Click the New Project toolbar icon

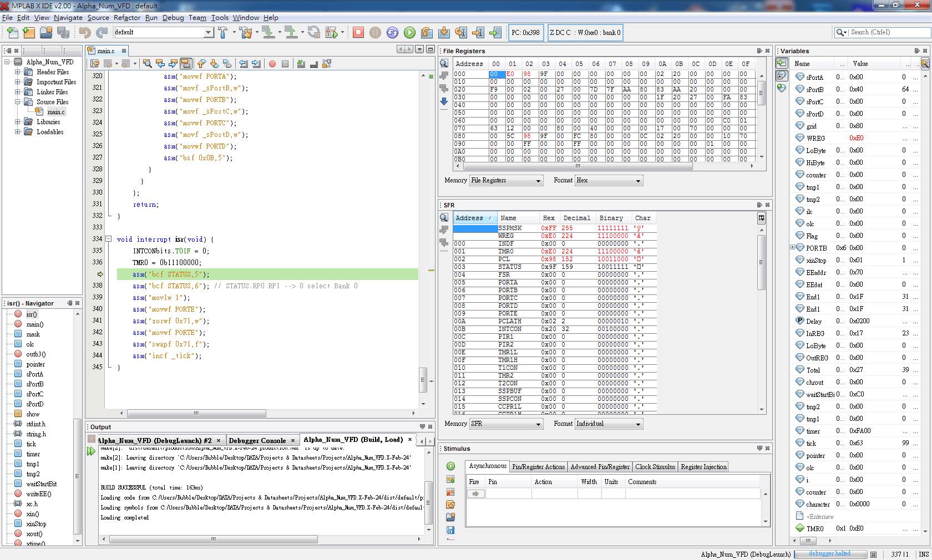29,32
